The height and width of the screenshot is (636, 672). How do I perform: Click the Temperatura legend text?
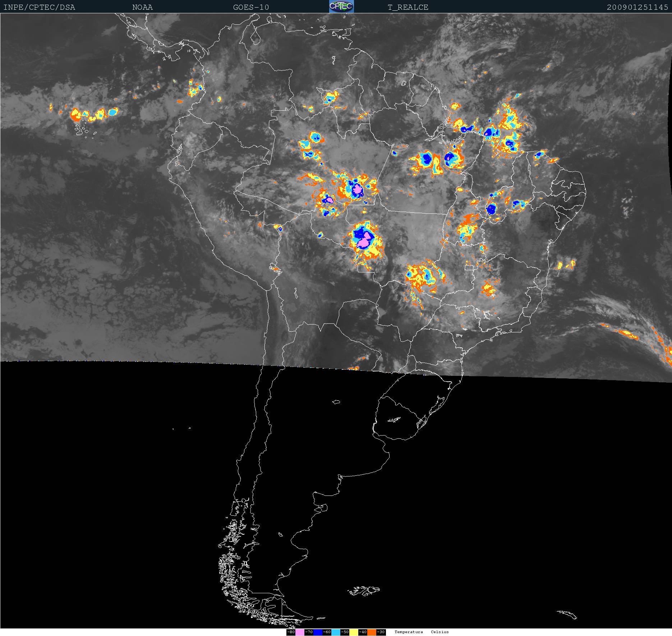(x=409, y=632)
